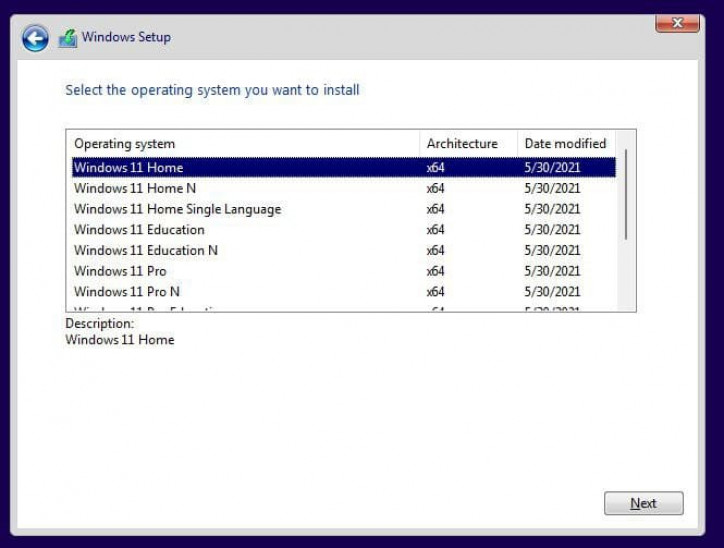This screenshot has height=548, width=724.
Task: Click the Architecture column header
Action: (468, 144)
